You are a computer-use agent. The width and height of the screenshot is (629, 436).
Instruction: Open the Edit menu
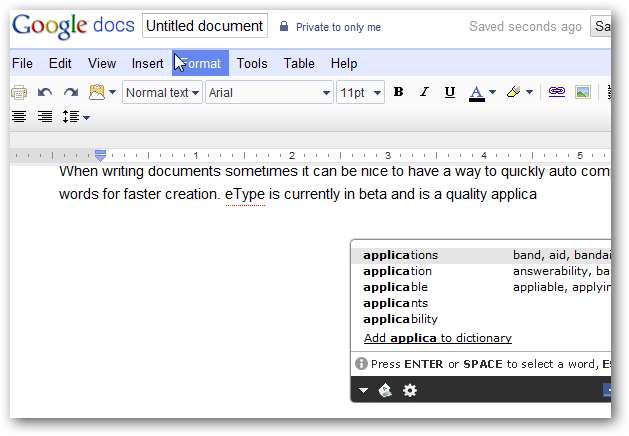pyautogui.click(x=60, y=63)
